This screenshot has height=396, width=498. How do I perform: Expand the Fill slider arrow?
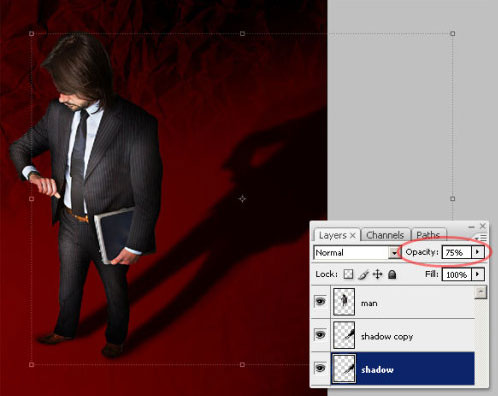(x=478, y=274)
